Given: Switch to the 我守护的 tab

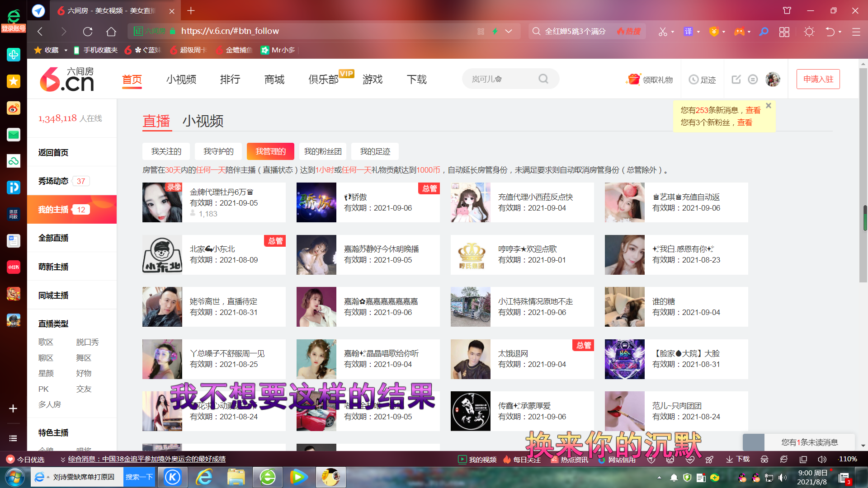Looking at the screenshot, I should [218, 151].
